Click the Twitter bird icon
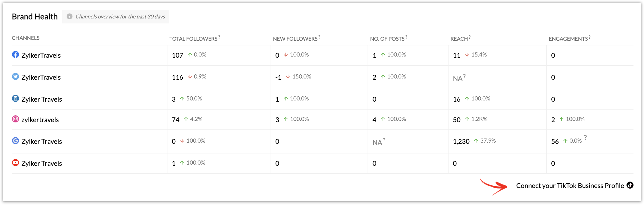 coord(15,77)
